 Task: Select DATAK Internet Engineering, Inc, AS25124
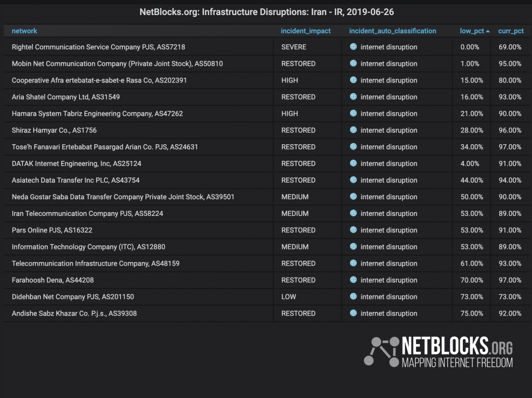pyautogui.click(x=77, y=163)
